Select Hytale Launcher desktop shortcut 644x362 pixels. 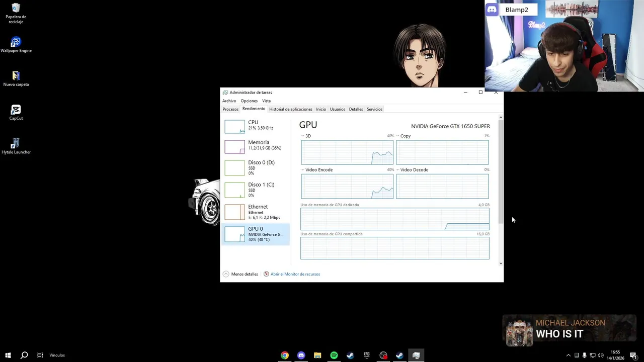16,146
